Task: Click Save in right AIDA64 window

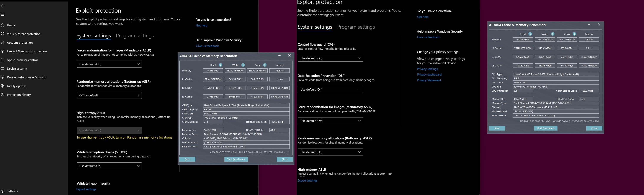Action: click(497, 128)
